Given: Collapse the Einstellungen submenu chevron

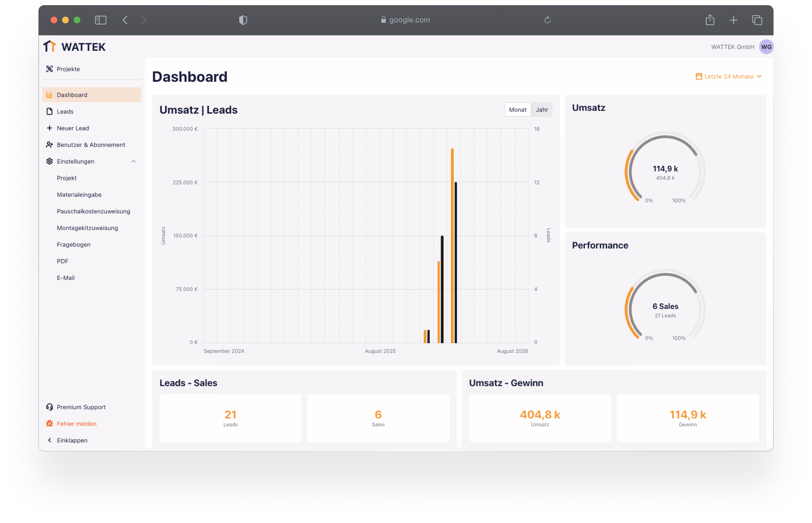Looking at the screenshot, I should click(x=134, y=161).
